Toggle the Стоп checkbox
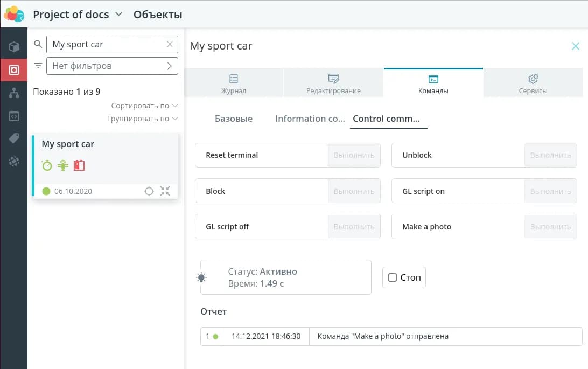Viewport: 588px width, 369px height. [393, 277]
